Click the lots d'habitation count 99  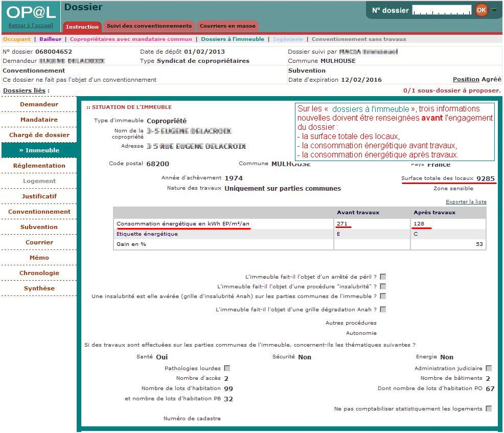pyautogui.click(x=228, y=389)
